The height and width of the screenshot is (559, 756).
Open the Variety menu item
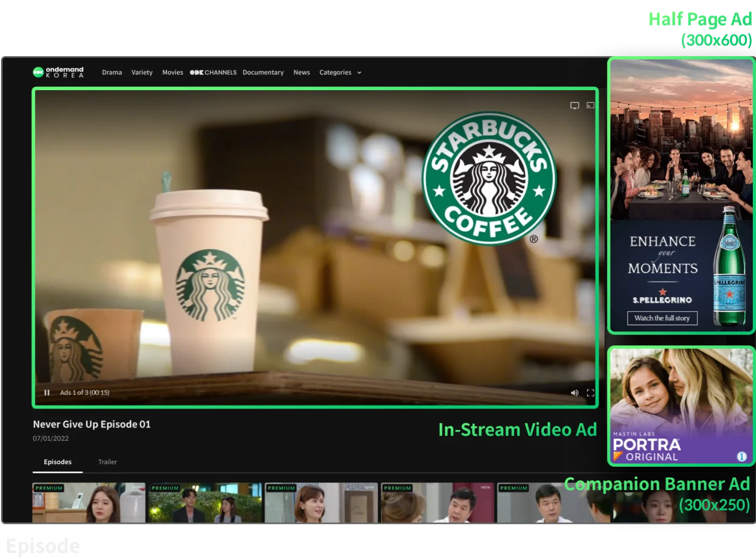click(x=142, y=73)
